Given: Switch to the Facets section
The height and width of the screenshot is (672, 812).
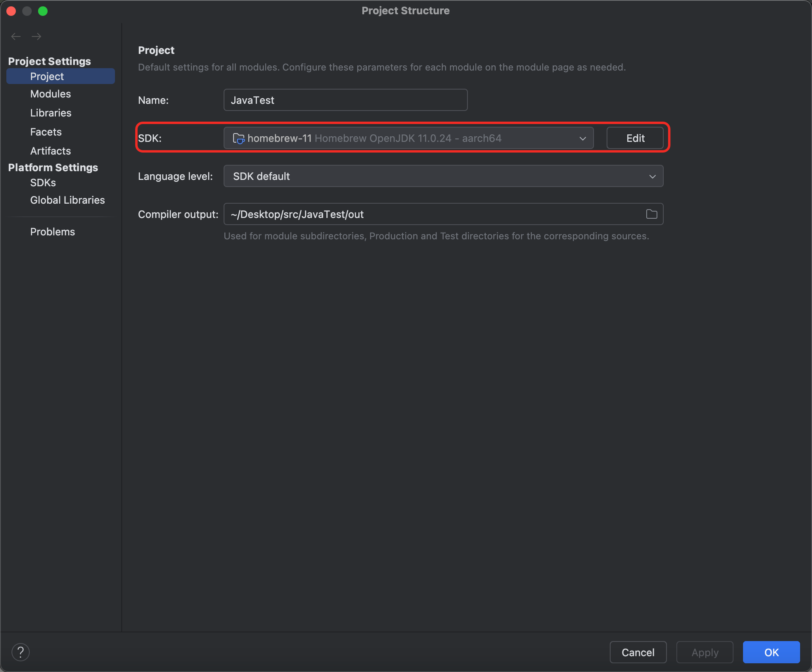Looking at the screenshot, I should coord(46,132).
